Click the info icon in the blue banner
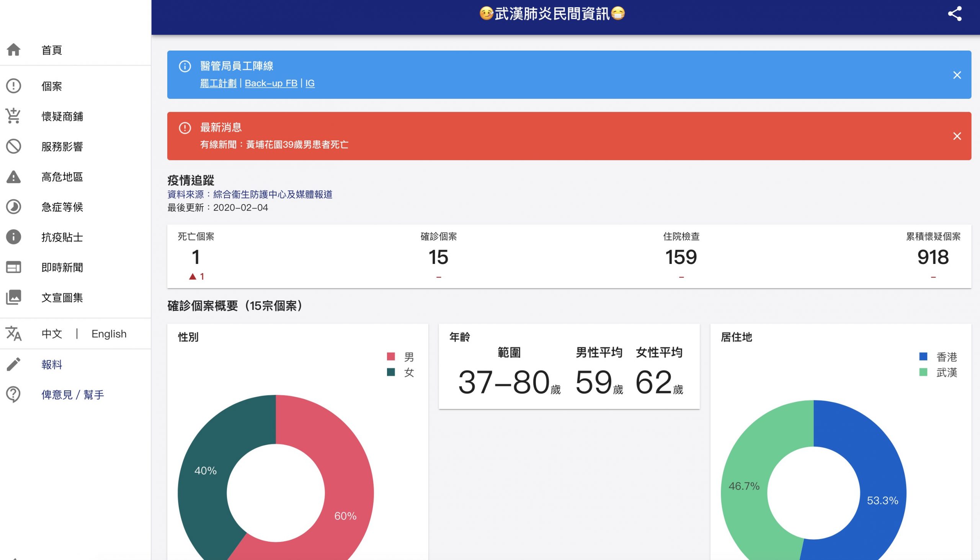The image size is (980, 560). click(185, 66)
